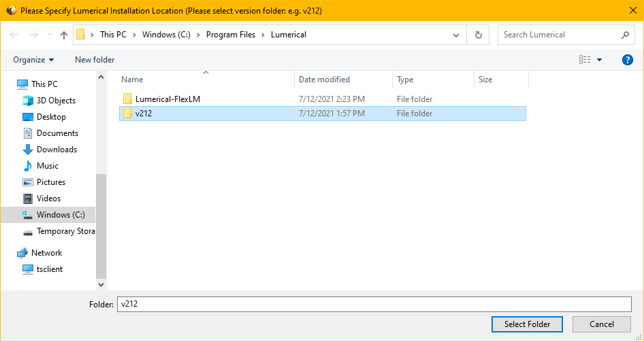Image resolution: width=644 pixels, height=342 pixels.
Task: Open the recent locations dropdown arrow
Action: click(50, 35)
